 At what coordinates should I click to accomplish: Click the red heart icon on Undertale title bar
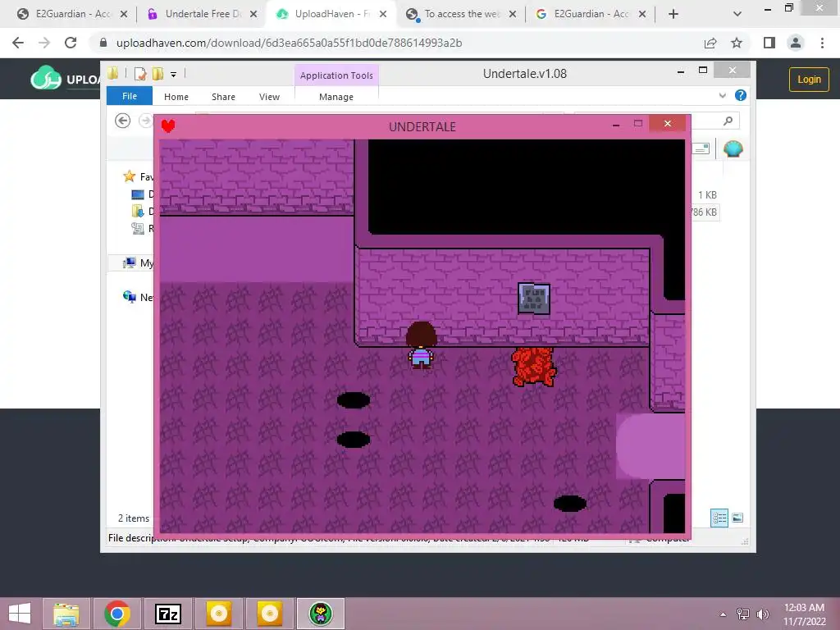(x=168, y=126)
